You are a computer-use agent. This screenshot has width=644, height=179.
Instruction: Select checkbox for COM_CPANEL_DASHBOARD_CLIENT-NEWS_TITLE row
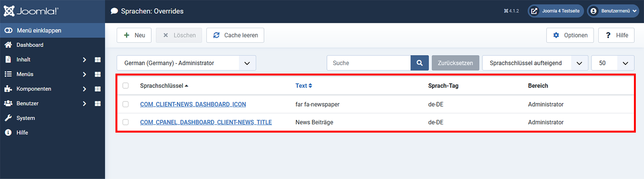[x=126, y=122]
